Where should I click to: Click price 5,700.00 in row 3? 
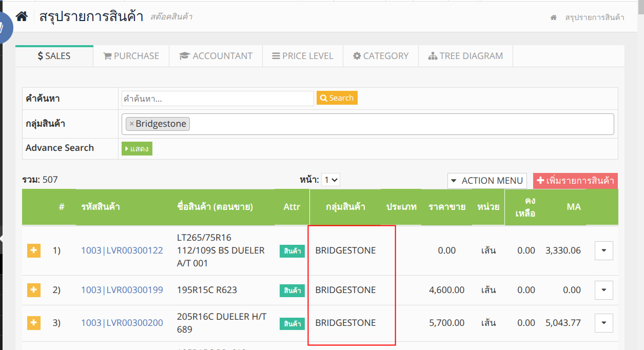point(446,323)
